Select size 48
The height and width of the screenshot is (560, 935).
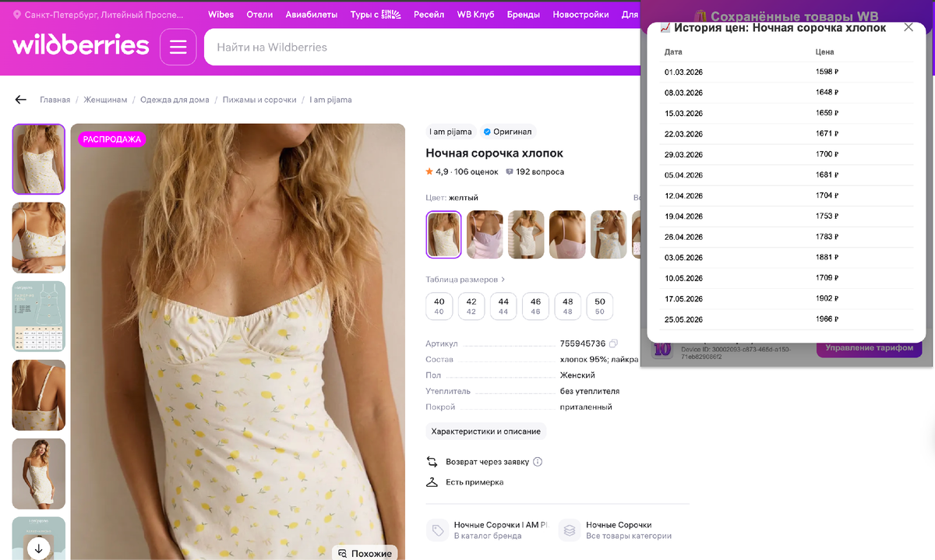tap(568, 306)
